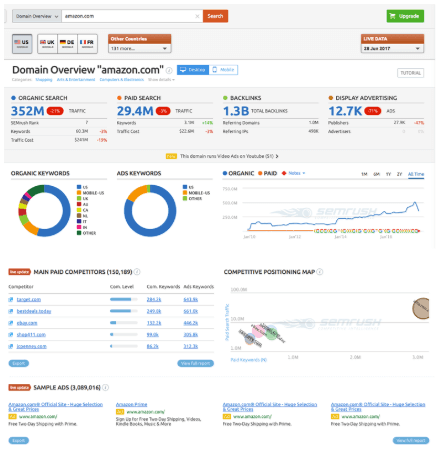Open the Amazon Prime sample ad title
Image resolution: width=447 pixels, height=453 pixels.
131,404
